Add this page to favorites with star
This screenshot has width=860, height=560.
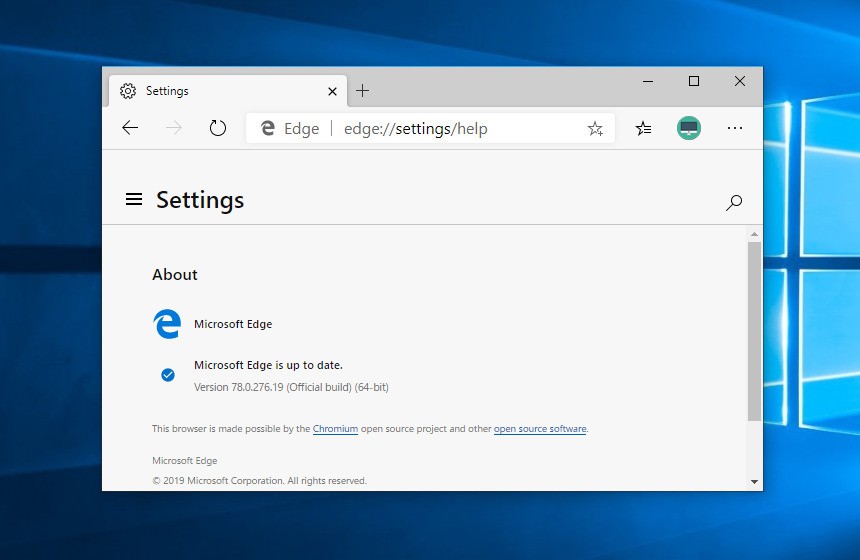595,128
